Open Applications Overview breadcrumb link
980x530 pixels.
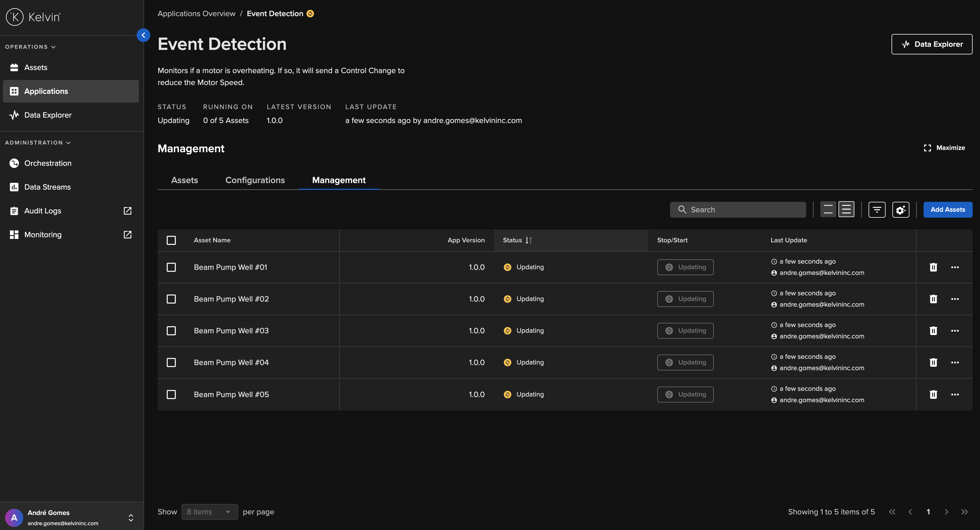tap(196, 13)
